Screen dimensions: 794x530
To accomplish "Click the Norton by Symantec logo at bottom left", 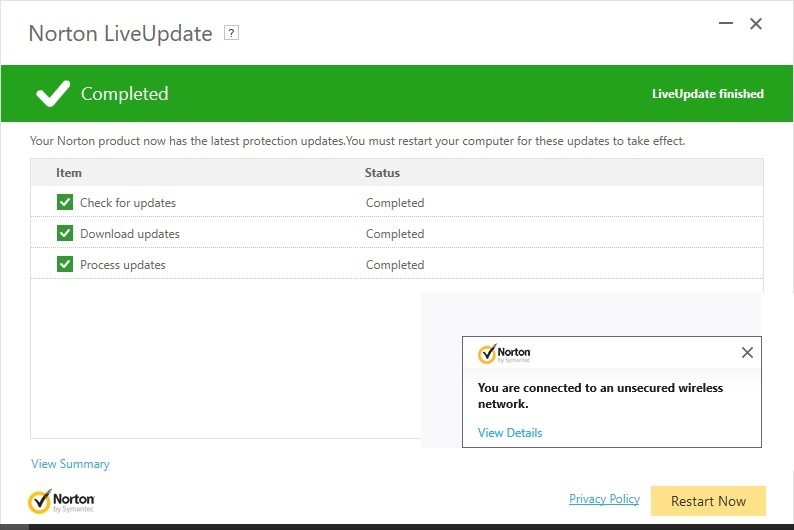I will [61, 502].
